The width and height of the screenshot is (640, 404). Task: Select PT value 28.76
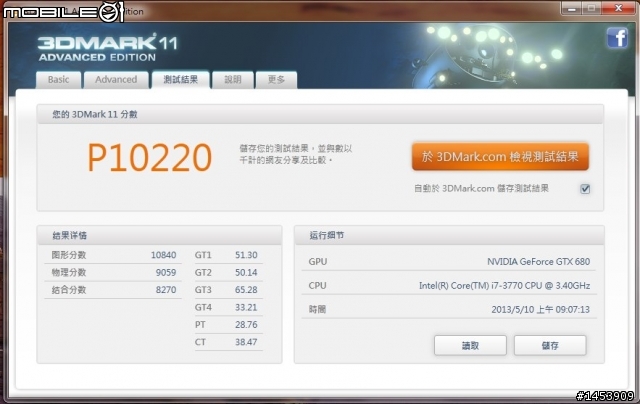246,325
